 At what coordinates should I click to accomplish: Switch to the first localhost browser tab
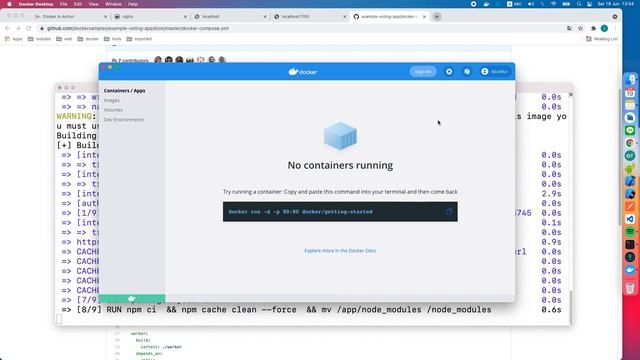(229, 17)
